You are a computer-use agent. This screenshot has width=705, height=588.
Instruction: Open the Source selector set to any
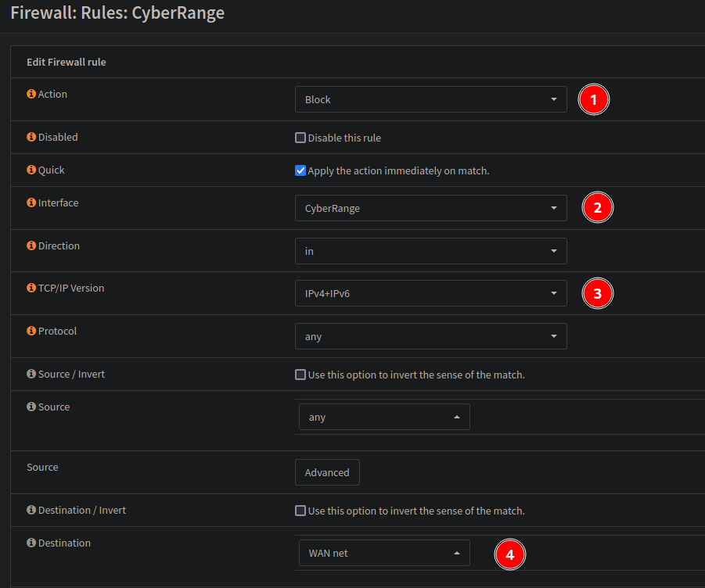[x=384, y=417]
